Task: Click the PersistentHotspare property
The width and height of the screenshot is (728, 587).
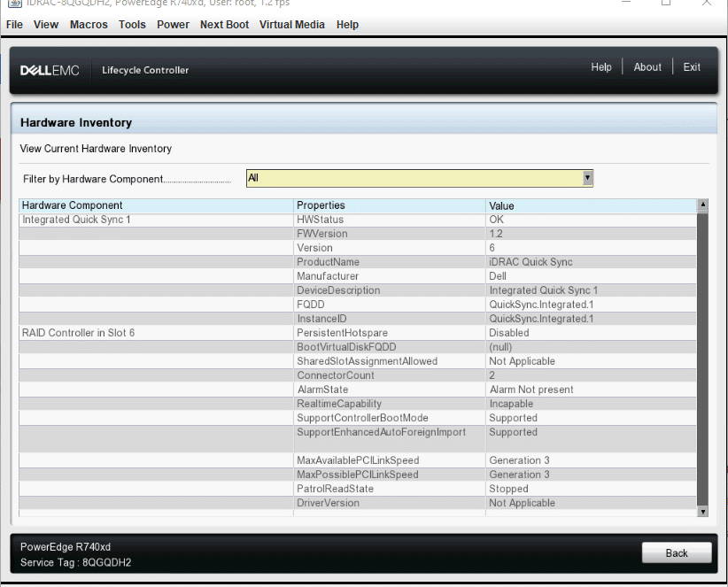Action: (x=342, y=333)
